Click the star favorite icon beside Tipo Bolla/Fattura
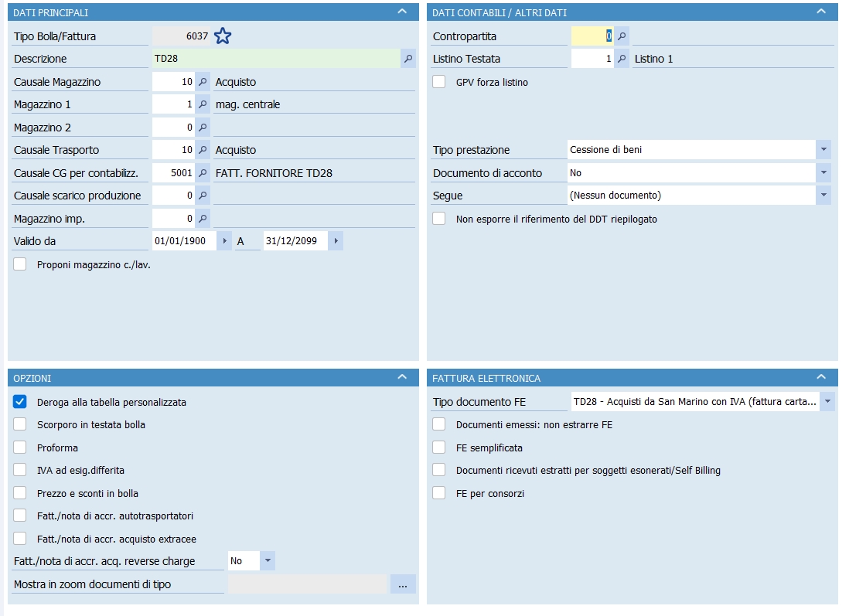The image size is (849, 616). pos(223,36)
